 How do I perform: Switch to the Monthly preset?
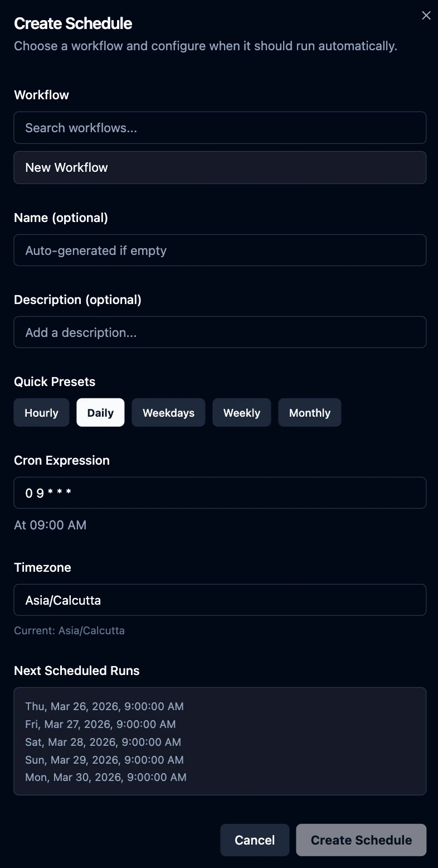309,412
